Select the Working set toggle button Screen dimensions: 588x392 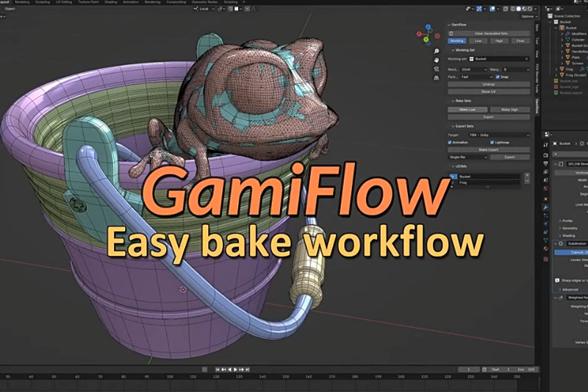coord(456,41)
